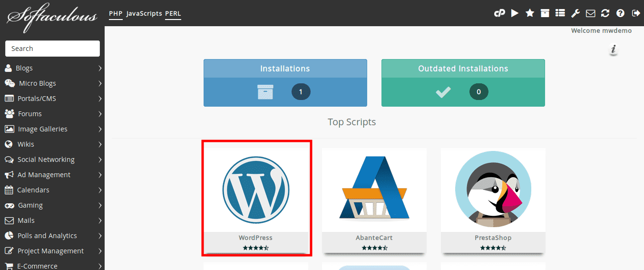
Task: Click the Mails envelope icon in sidebar
Action: point(9,220)
